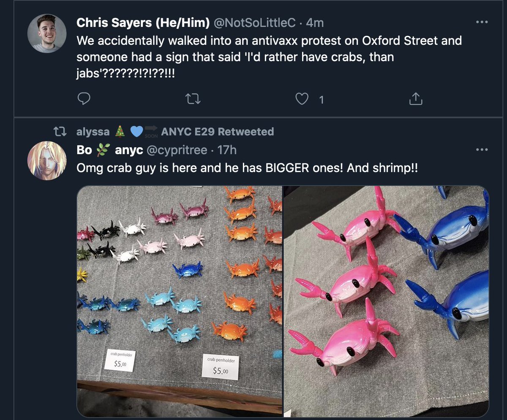Share Chris Sayers' tweet
This screenshot has height=420, width=507.
click(416, 99)
